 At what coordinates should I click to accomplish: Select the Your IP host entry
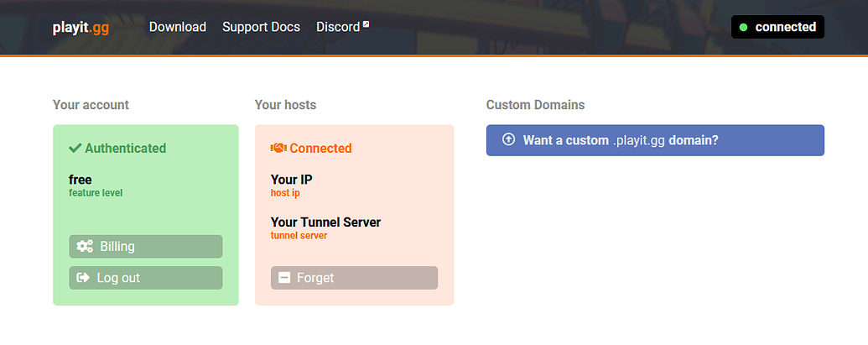click(293, 186)
